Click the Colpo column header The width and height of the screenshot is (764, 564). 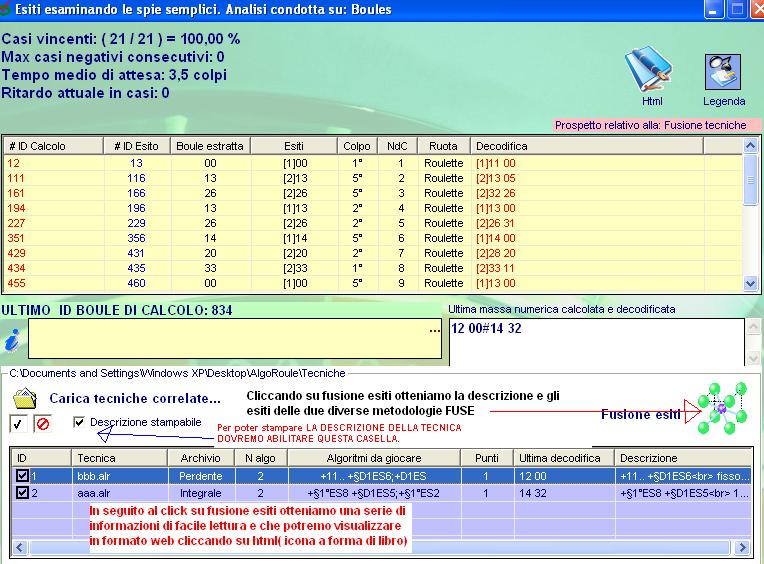[x=357, y=146]
